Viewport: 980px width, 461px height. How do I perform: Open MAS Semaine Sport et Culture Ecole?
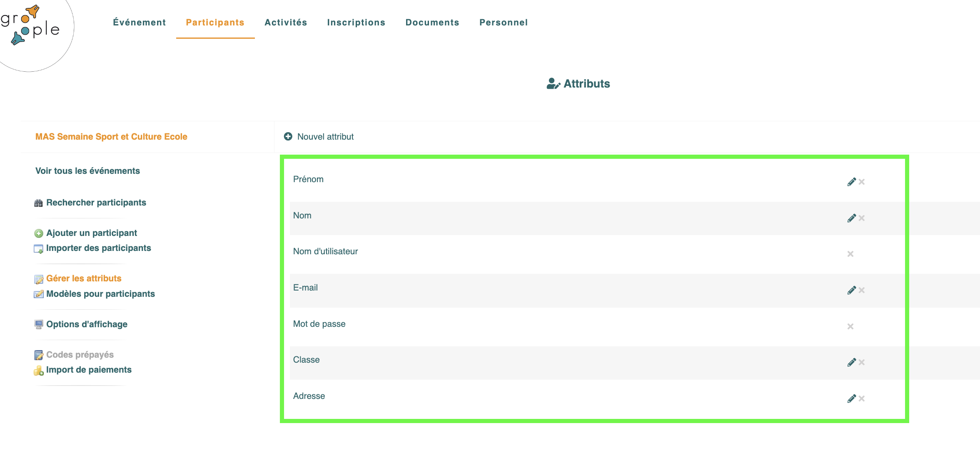click(x=111, y=137)
